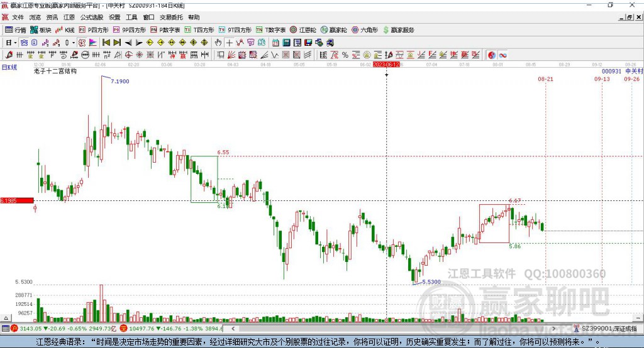Toggle the crosshair cursor tool
The height and width of the screenshot is (348, 644).
click(x=229, y=43)
